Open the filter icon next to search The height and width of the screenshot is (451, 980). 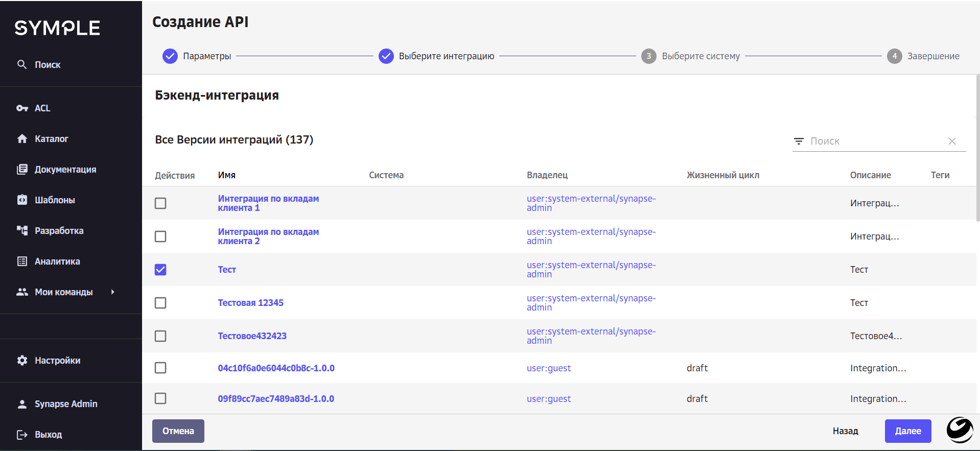799,141
